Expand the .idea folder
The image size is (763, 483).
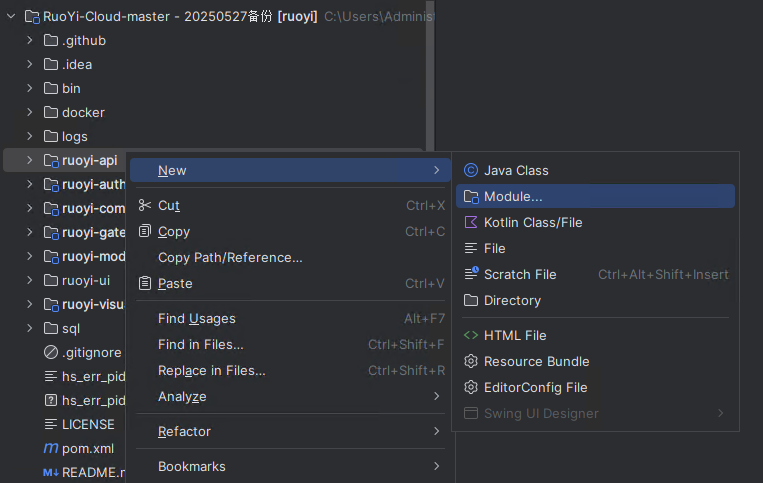coord(30,64)
